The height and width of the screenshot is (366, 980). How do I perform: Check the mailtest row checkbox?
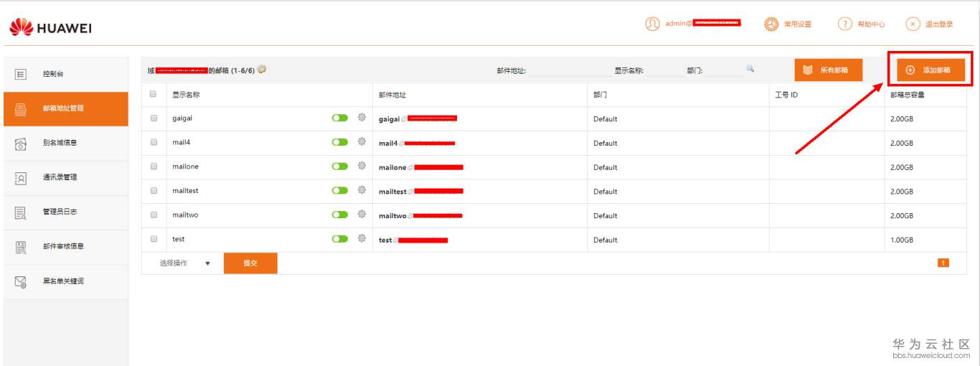point(153,191)
